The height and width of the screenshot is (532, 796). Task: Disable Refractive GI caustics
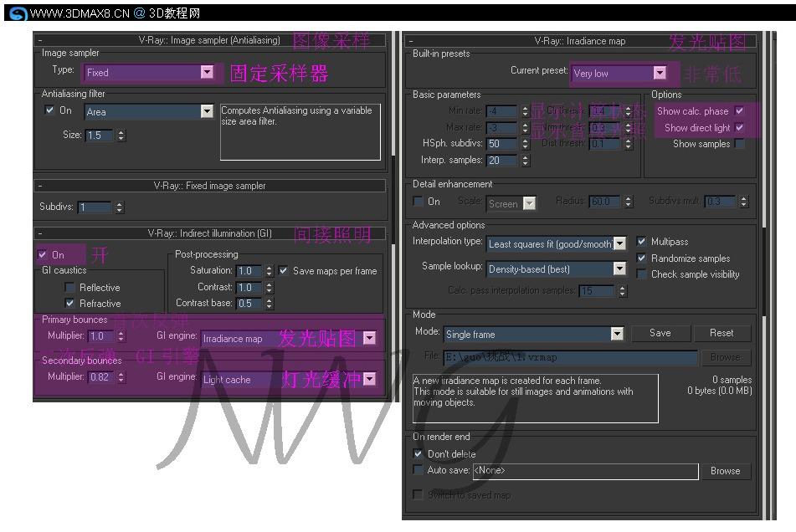click(x=70, y=304)
